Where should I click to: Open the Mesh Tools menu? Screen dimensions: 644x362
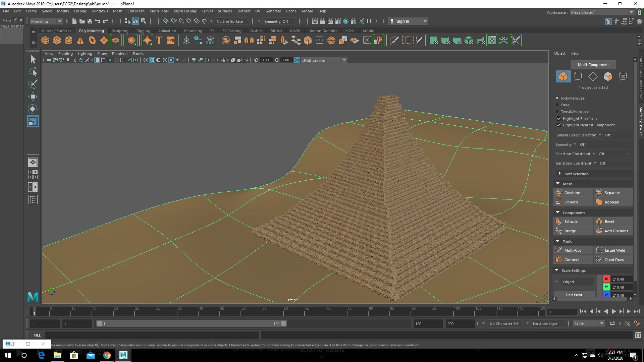click(x=159, y=11)
